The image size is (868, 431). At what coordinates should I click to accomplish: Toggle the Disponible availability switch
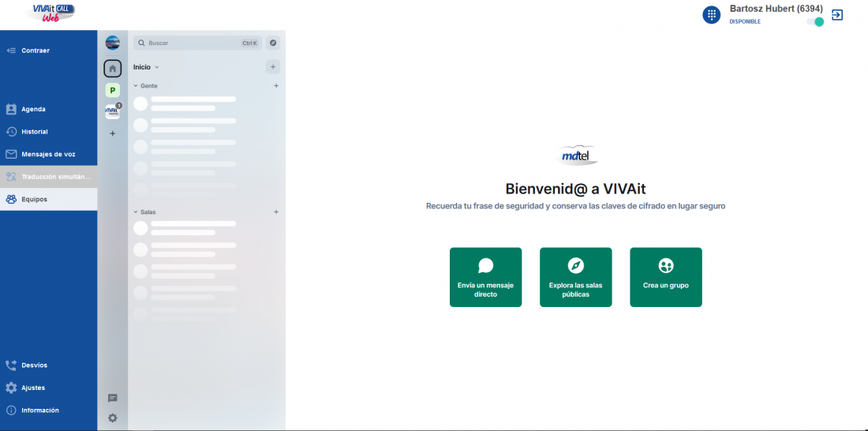click(815, 21)
